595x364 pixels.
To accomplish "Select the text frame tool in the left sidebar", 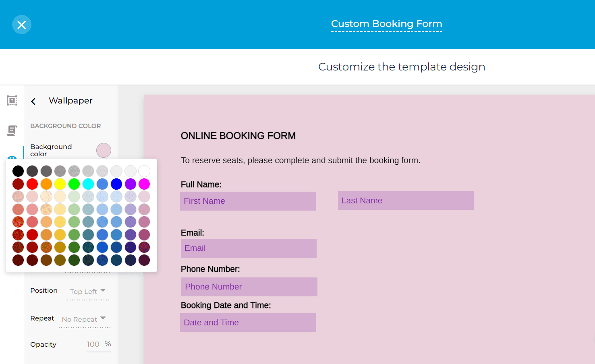I will (x=12, y=101).
